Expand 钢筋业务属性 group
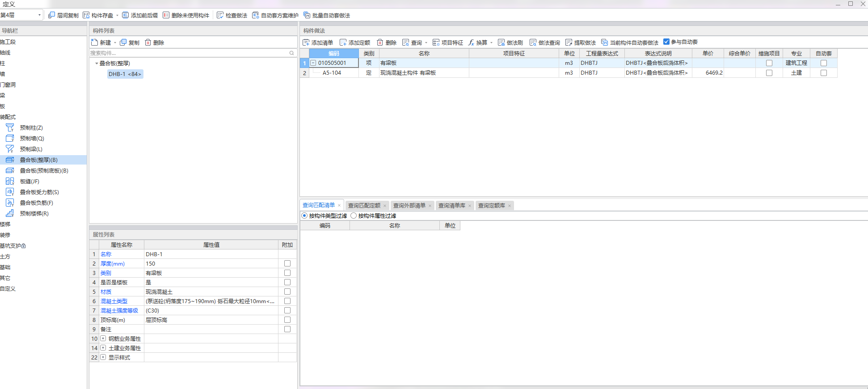The image size is (868, 389). (103, 338)
